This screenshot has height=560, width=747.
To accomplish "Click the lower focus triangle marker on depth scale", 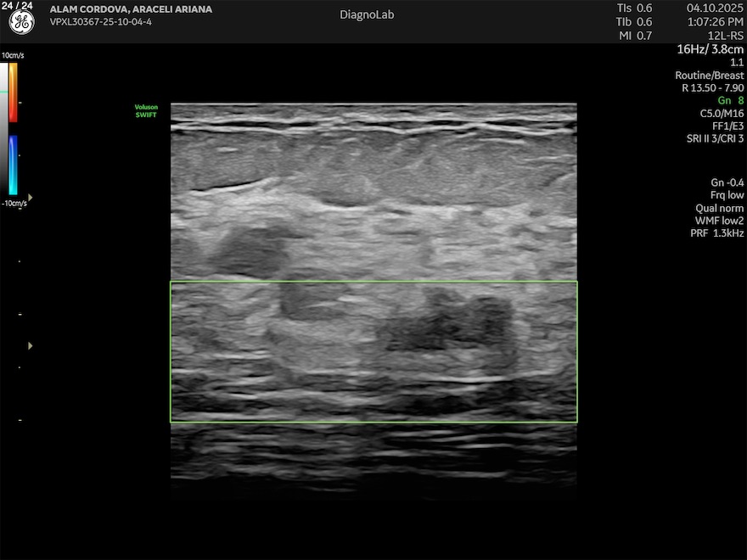I will [x=31, y=345].
